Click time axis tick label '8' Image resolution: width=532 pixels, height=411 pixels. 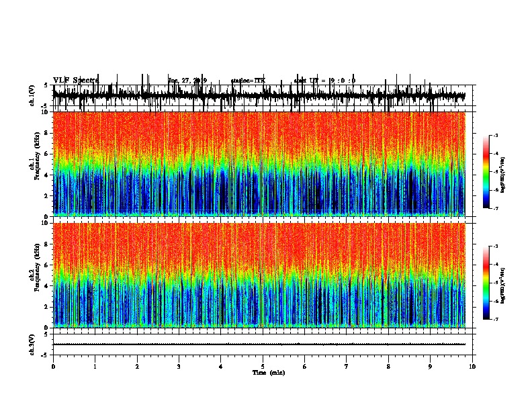(388, 367)
